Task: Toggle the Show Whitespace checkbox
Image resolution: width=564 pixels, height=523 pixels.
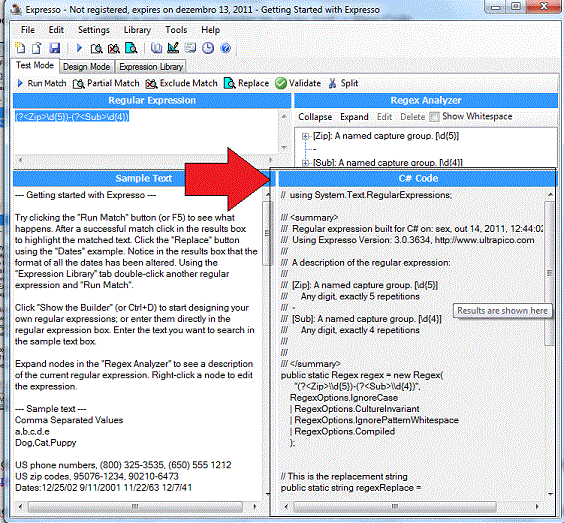Action: click(x=435, y=117)
